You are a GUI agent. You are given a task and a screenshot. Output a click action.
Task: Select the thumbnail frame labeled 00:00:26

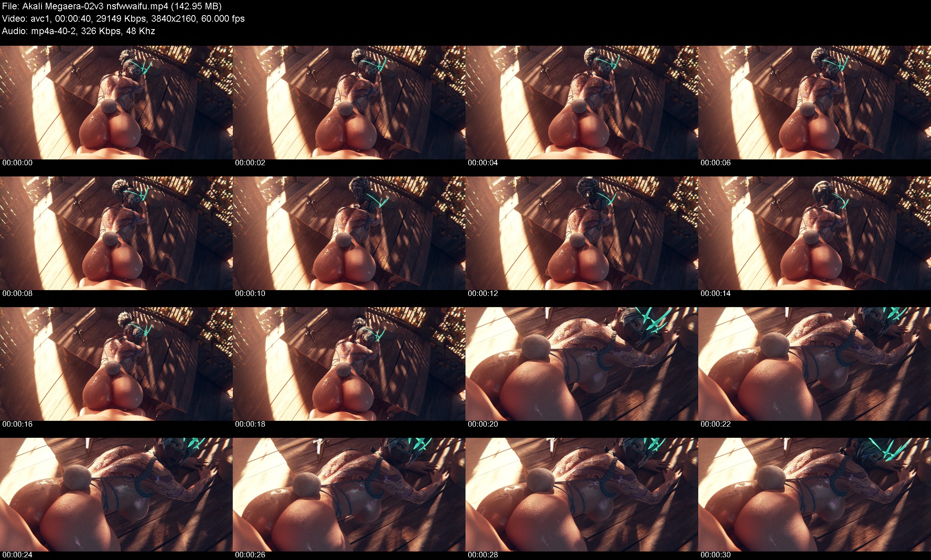[x=349, y=494]
